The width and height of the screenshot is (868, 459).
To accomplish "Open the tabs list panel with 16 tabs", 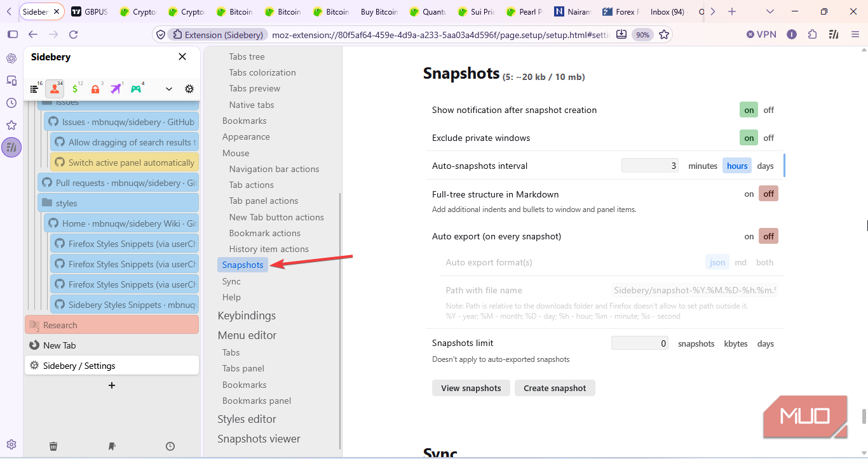I will point(34,89).
